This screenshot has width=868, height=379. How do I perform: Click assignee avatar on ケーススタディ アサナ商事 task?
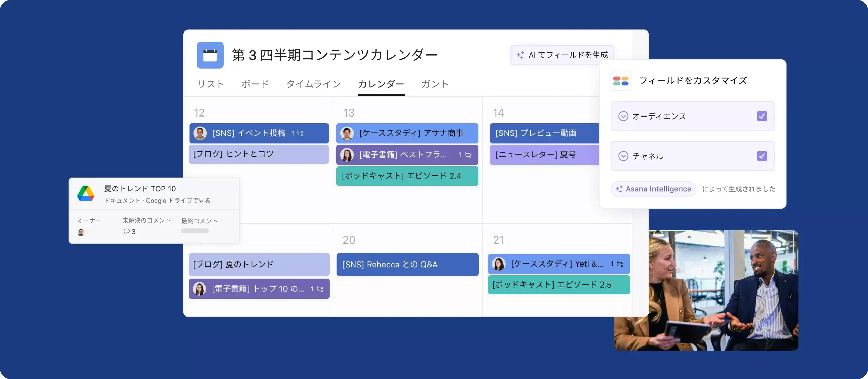pos(347,133)
